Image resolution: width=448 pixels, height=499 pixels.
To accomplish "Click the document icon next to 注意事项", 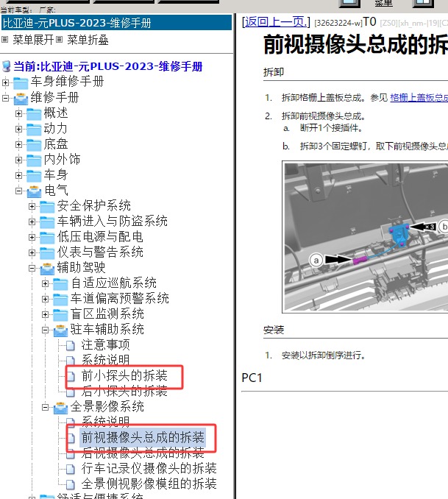I will 71,346.
